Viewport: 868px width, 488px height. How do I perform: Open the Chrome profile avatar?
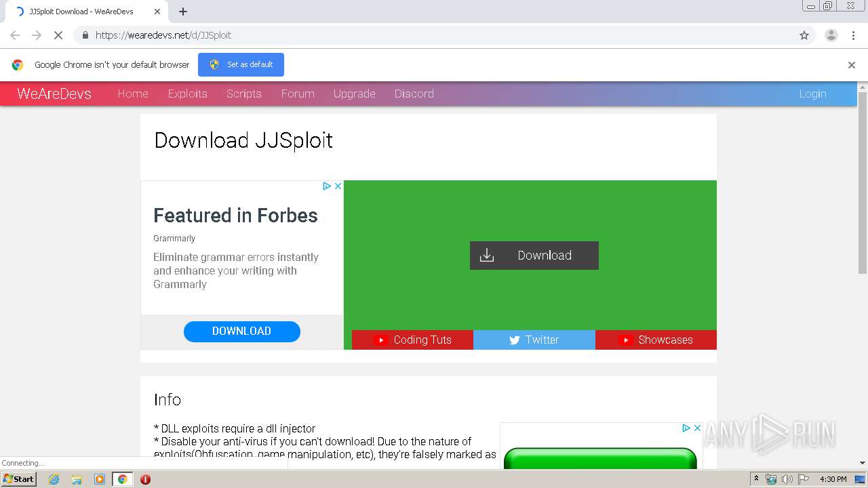pos(831,35)
